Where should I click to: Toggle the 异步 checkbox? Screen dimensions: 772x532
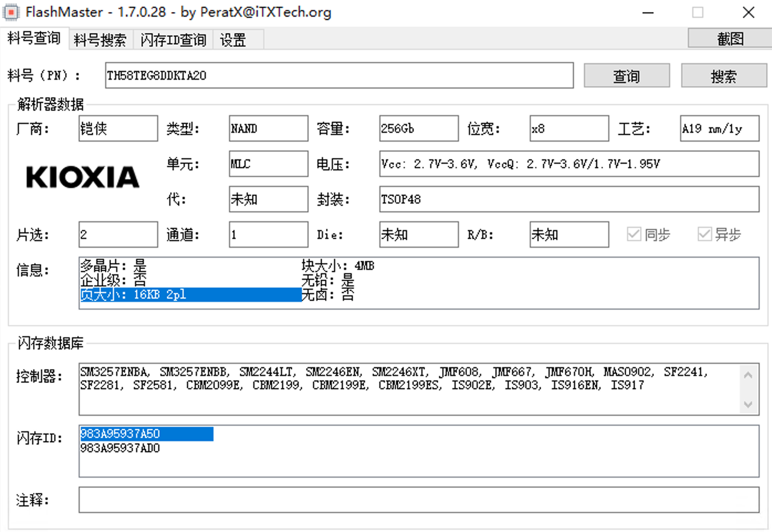pyautogui.click(x=720, y=235)
